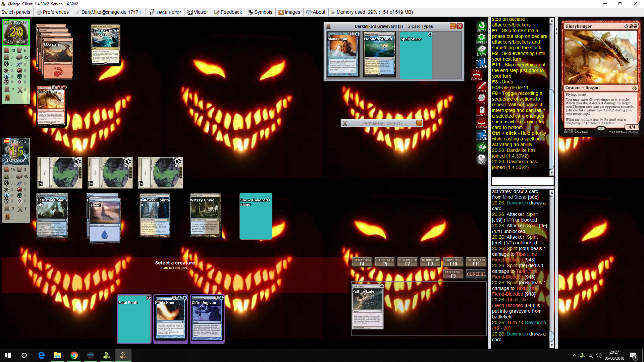Click the chat panel scrollbar
The image size is (644, 362).
(552, 97)
